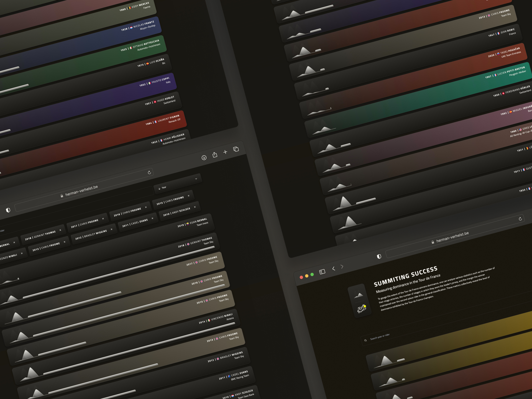Reload the Summiting Success window page
The width and height of the screenshot is (532, 399).
click(520, 219)
